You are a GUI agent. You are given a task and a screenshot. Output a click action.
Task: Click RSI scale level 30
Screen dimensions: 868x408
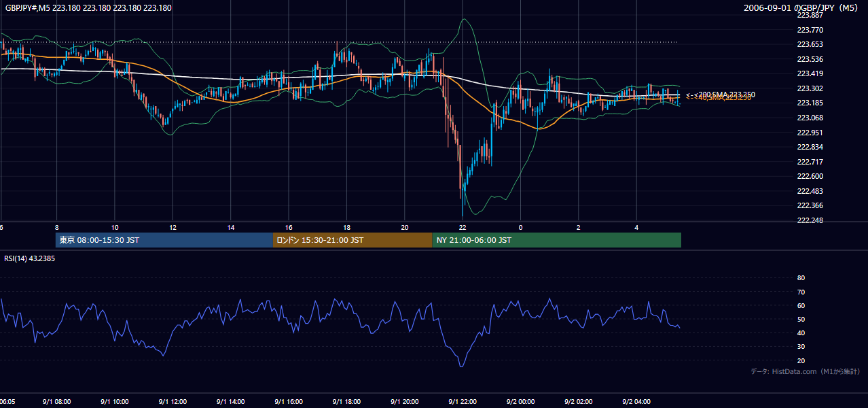tap(801, 347)
